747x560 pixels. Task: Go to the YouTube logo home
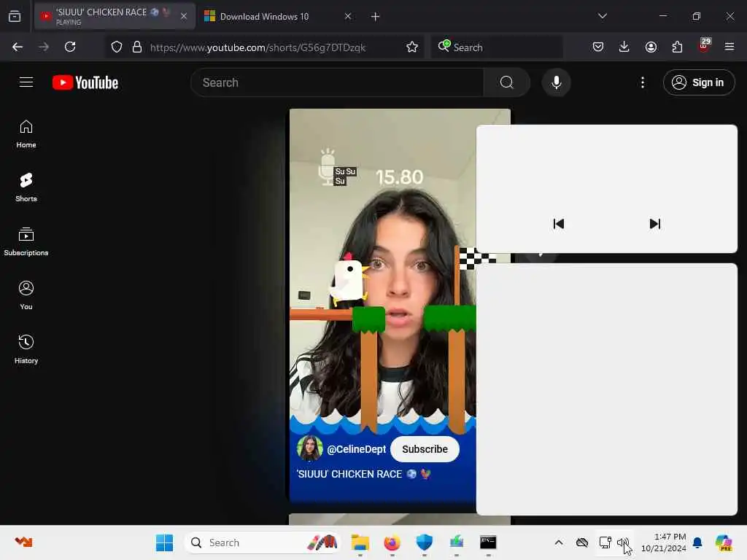click(x=86, y=83)
